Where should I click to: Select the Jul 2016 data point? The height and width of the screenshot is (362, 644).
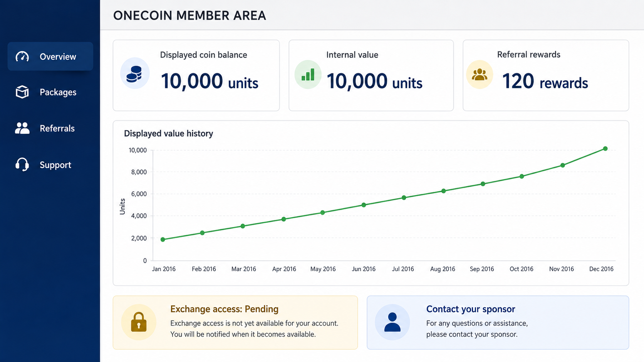pyautogui.click(x=404, y=198)
